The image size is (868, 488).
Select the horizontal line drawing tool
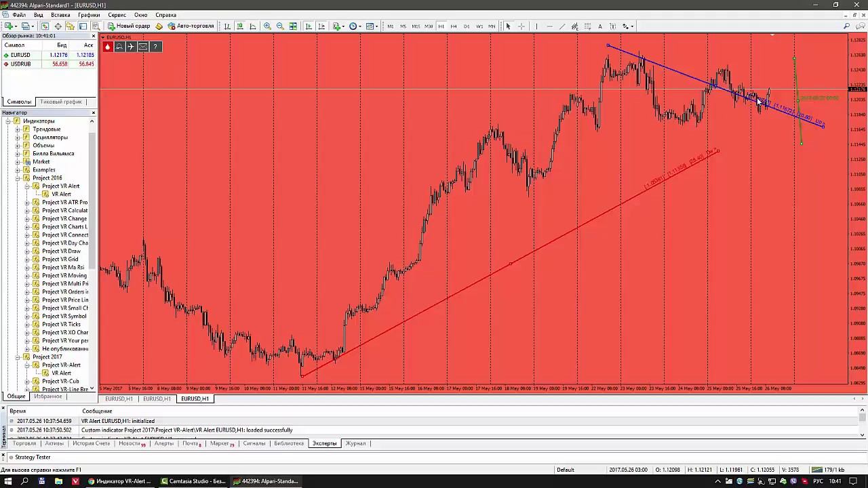(550, 26)
